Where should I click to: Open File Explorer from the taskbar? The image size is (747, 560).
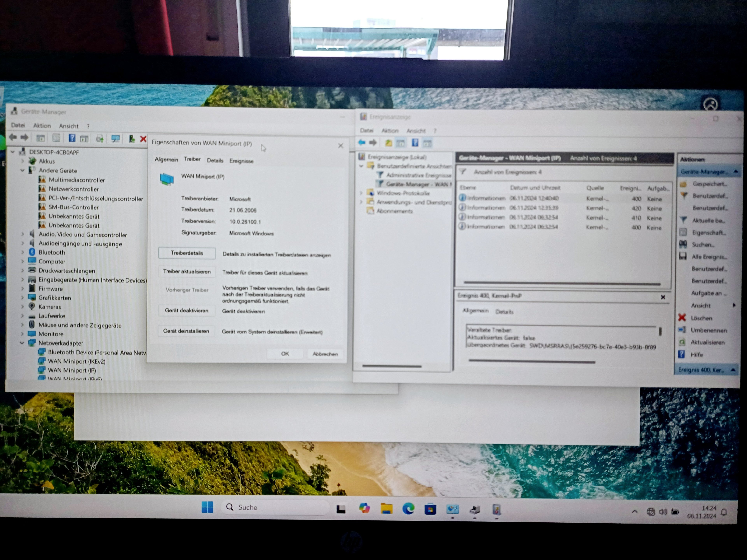pos(386,508)
